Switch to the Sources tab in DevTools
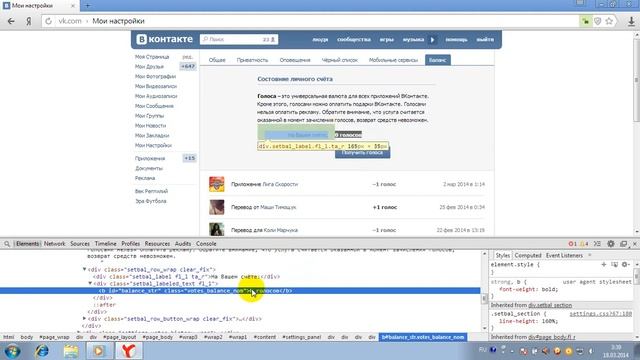 click(x=80, y=244)
